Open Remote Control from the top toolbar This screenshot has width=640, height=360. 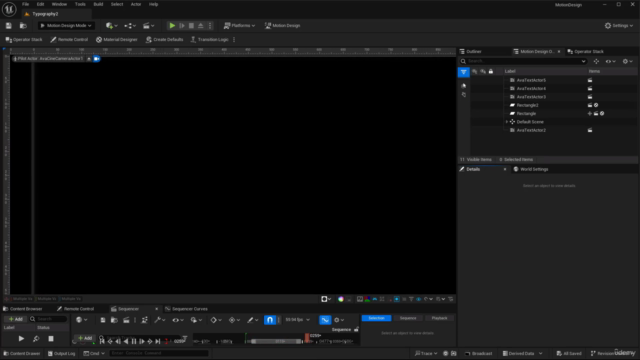[x=69, y=40]
